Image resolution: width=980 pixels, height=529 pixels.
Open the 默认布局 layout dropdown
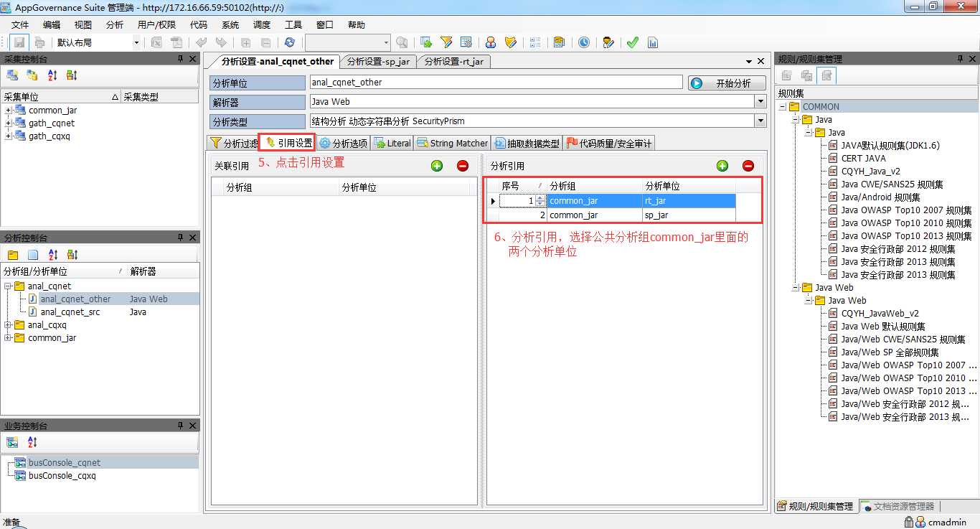tap(136, 42)
